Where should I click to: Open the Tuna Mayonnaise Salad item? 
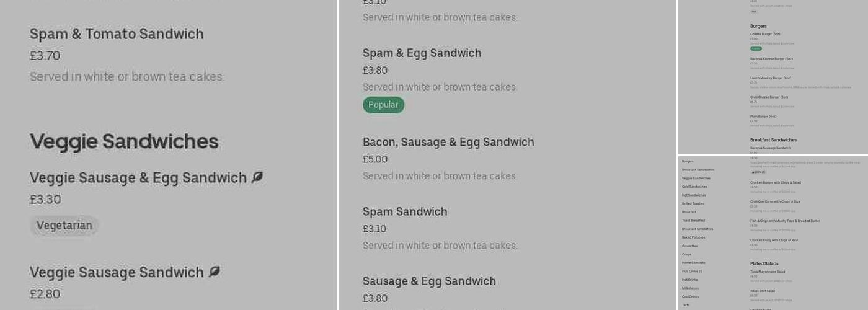(768, 272)
